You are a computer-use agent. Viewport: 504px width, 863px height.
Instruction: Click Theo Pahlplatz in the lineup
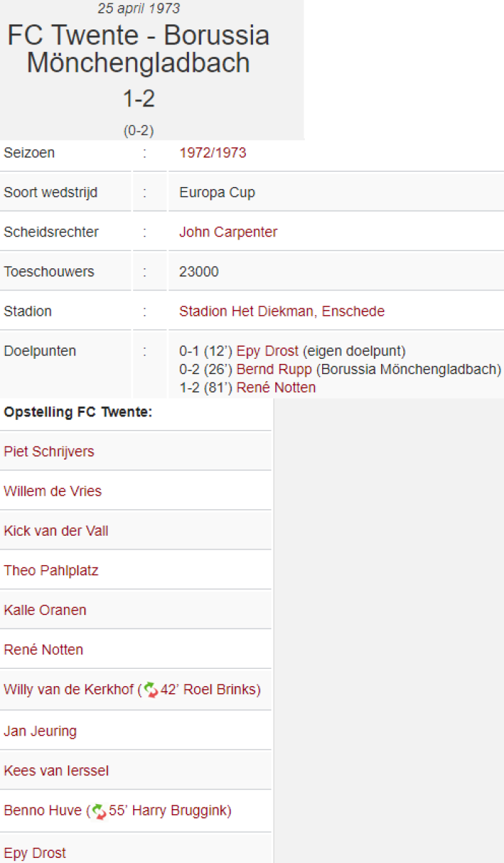(51, 570)
